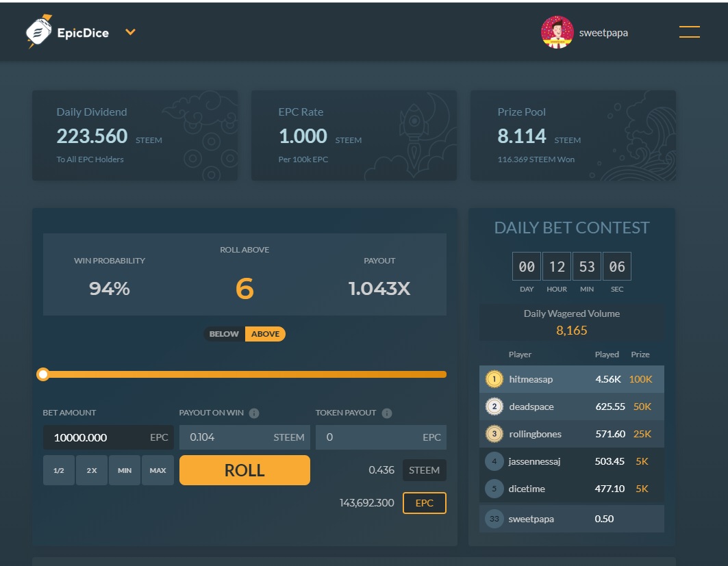Set bet to MAX amount
728x566 pixels.
click(x=158, y=470)
